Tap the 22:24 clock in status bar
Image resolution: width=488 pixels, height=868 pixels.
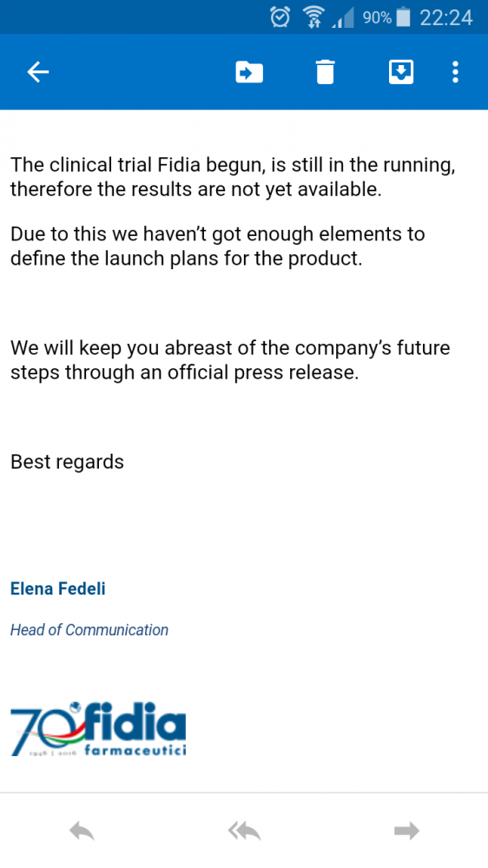click(446, 17)
